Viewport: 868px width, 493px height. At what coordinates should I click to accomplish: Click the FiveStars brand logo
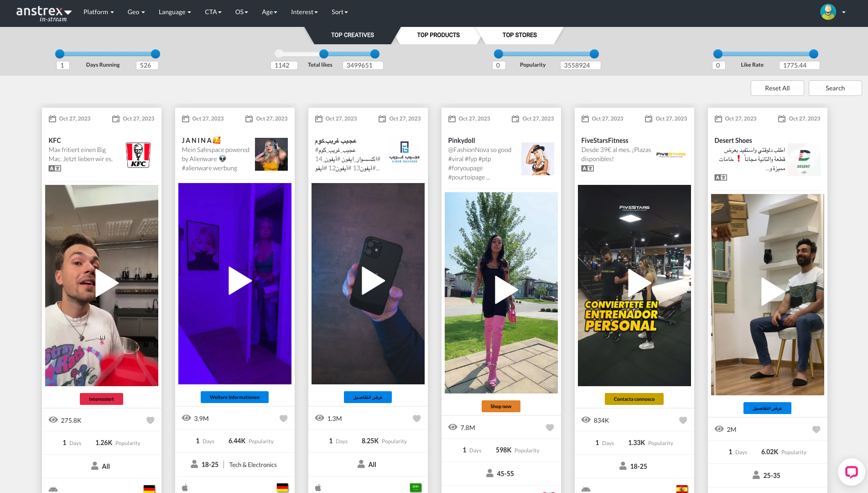(671, 154)
